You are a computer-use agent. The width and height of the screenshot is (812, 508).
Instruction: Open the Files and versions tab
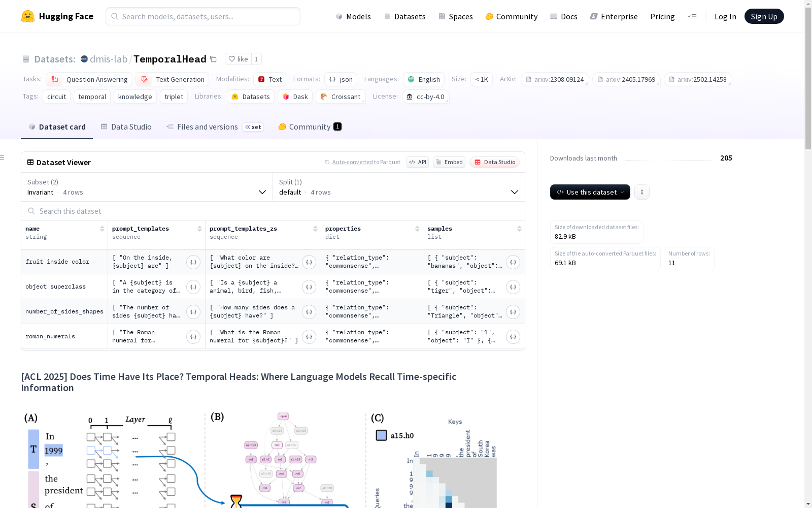[x=215, y=127]
